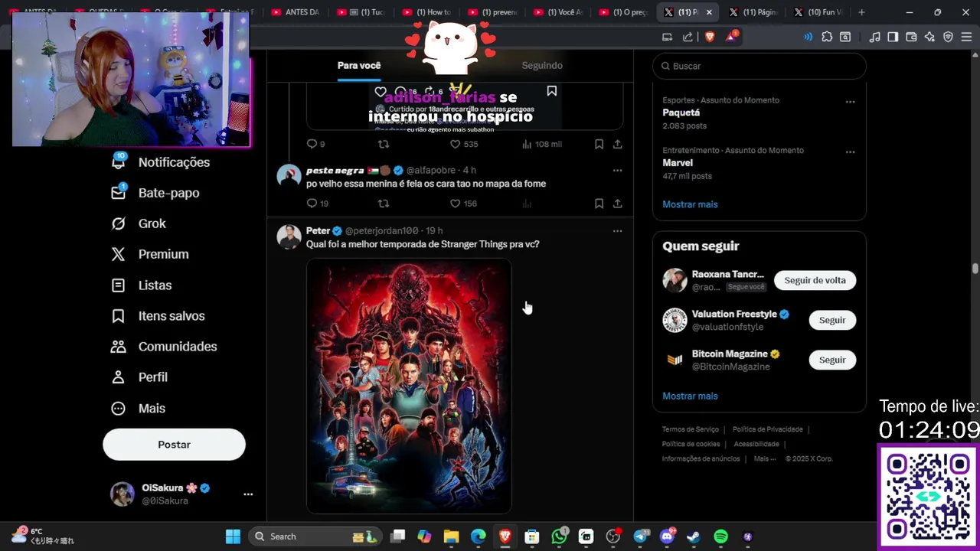The image size is (980, 551).
Task: Share the peste negra post
Action: pos(617,204)
